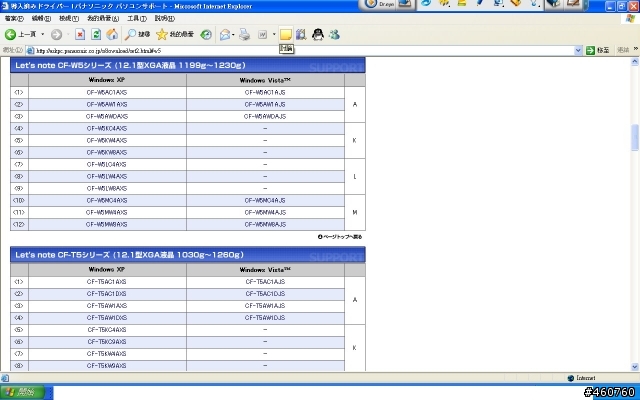
Task: Open the Research books toolbar icon
Action: pyautogui.click(x=301, y=35)
